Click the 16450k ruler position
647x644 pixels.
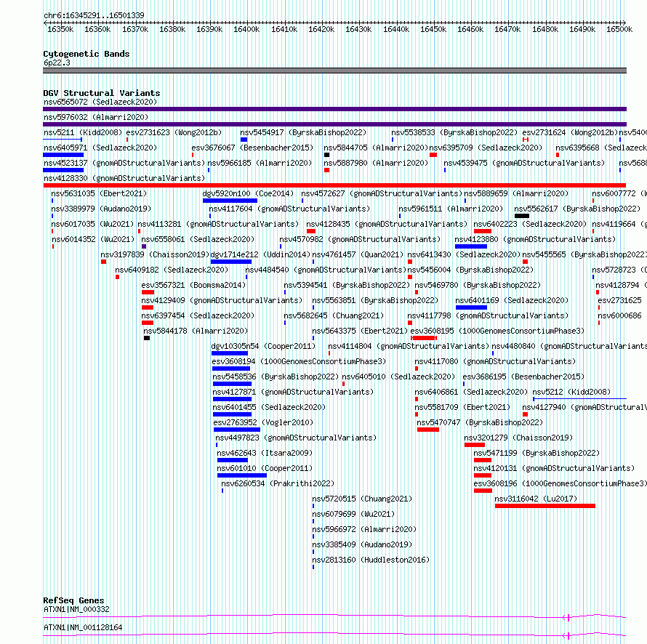tap(433, 29)
